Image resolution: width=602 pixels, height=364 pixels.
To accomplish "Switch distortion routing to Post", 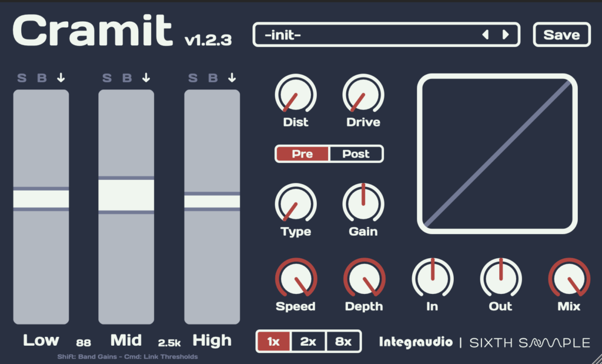I will [356, 154].
